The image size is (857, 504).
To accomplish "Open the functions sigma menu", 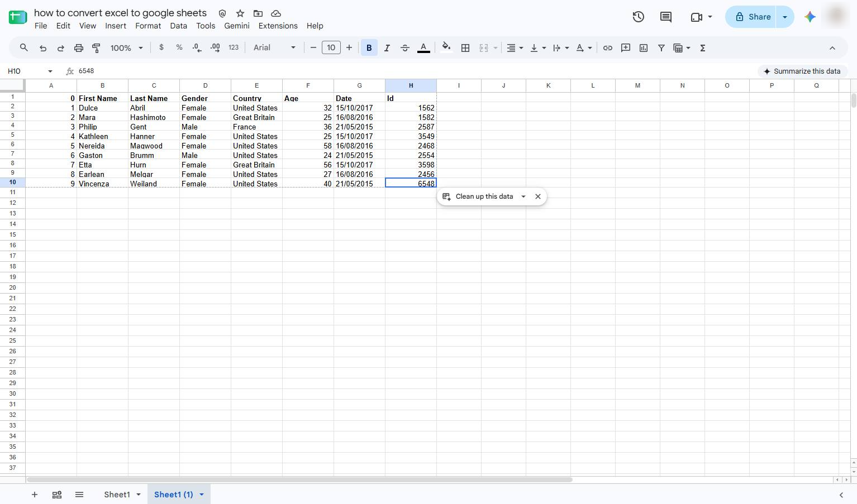I will [x=703, y=48].
